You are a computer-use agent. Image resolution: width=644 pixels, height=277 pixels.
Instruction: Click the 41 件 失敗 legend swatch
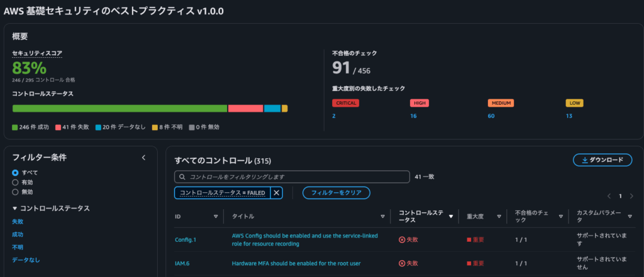[x=58, y=128]
